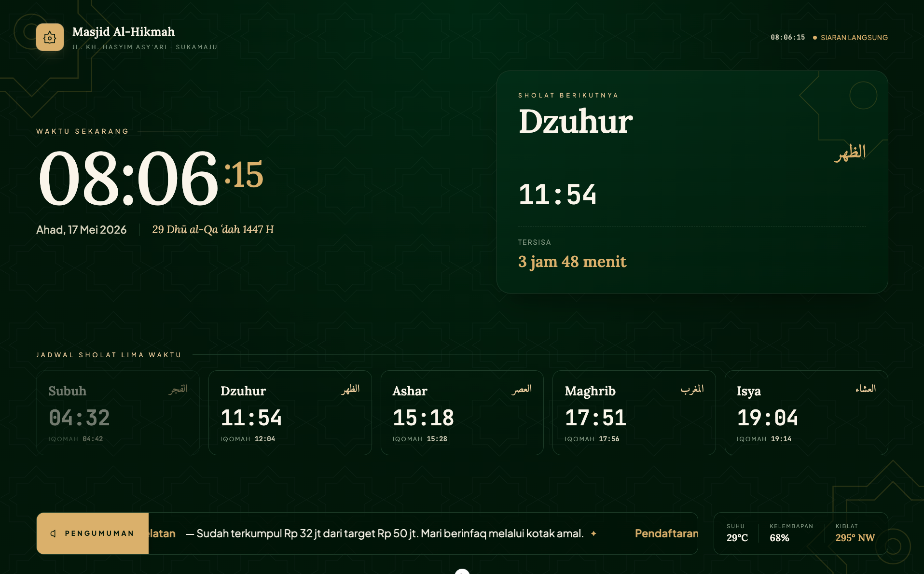
Task: Click the WAKTU SEKARANG label
Action: [83, 131]
